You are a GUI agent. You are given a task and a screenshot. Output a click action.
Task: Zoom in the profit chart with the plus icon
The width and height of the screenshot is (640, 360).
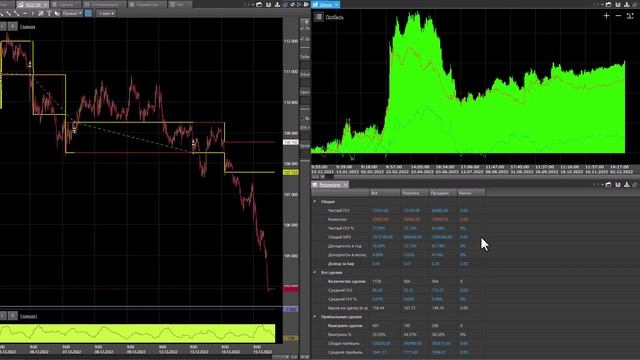click(607, 16)
